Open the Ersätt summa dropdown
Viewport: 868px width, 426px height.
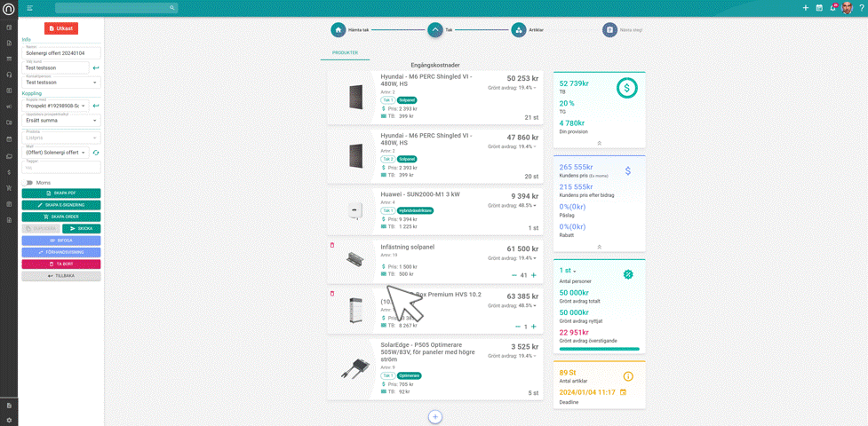tap(61, 119)
